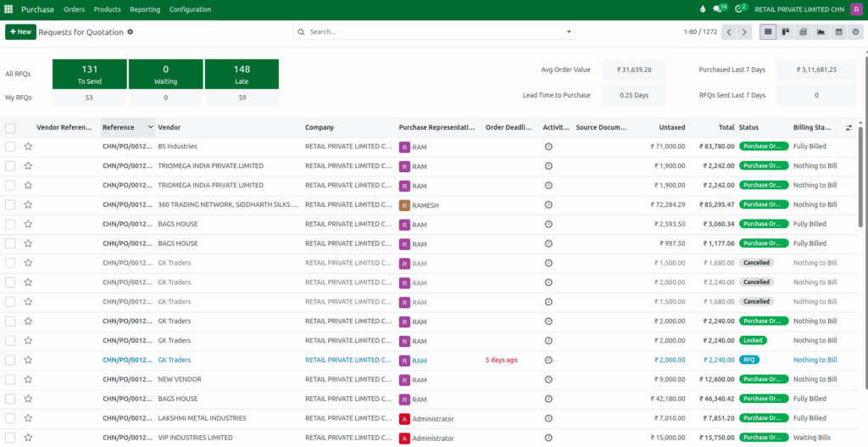Go to next page of records
Screen dimensions: 868x447
click(744, 32)
